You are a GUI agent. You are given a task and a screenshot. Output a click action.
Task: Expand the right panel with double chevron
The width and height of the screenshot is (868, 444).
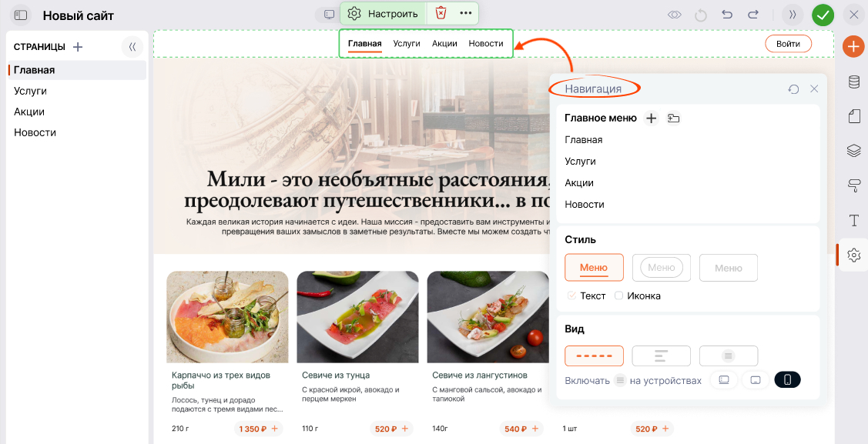click(792, 15)
